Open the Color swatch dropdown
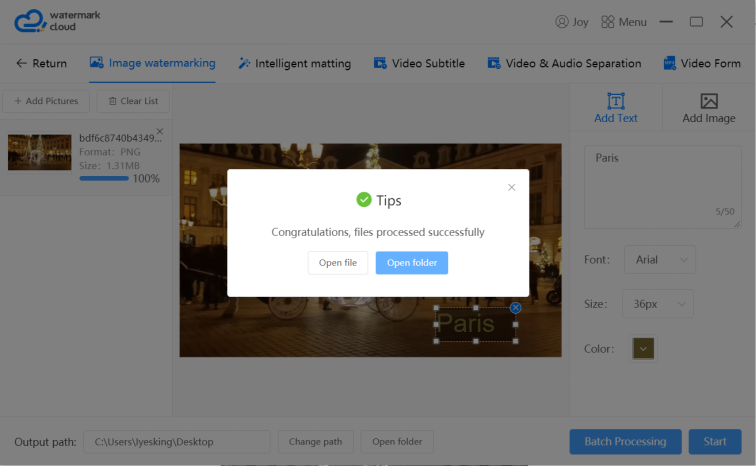Image resolution: width=756 pixels, height=466 pixels. click(x=643, y=348)
